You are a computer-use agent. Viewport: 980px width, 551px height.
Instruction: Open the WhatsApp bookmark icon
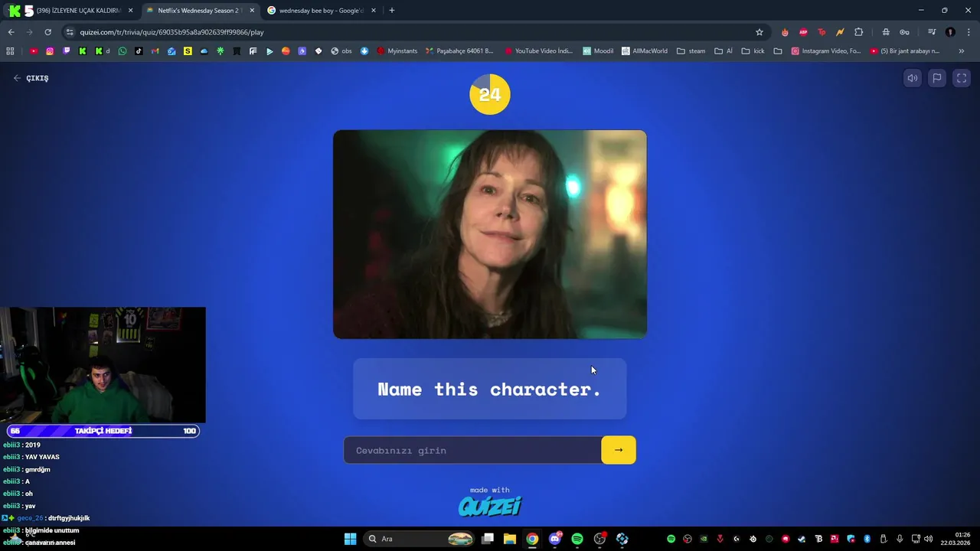coord(122,51)
